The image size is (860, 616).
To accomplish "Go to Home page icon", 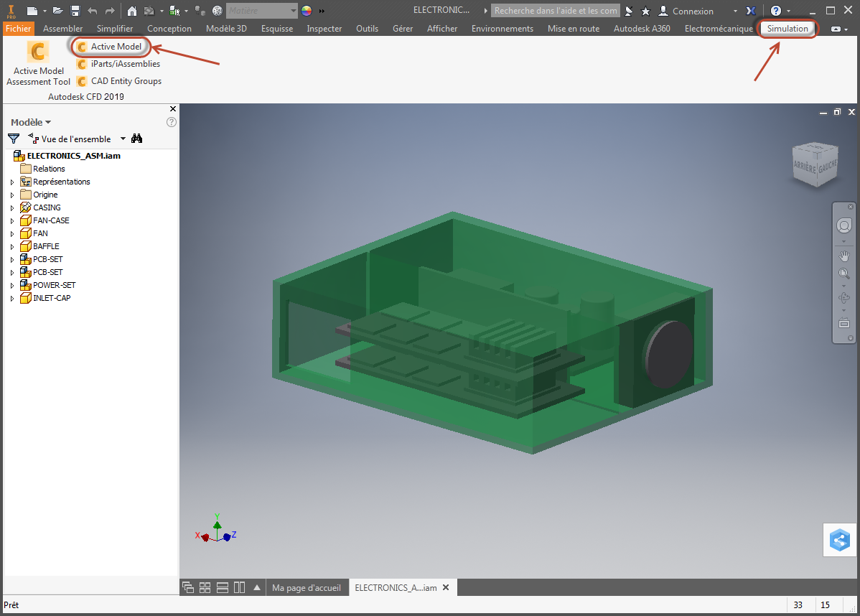I will (131, 11).
